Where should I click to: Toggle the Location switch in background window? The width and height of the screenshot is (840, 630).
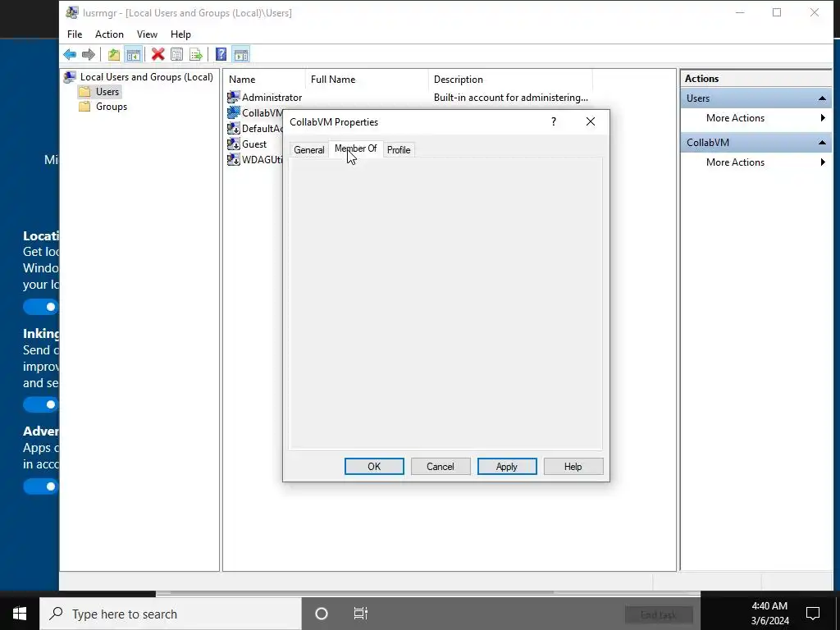point(41,307)
